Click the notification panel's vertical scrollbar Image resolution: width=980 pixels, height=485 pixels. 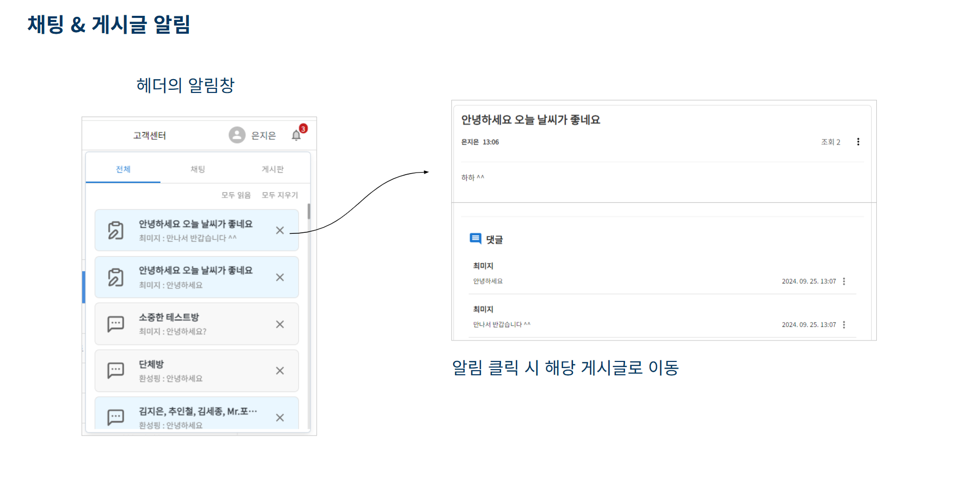pyautogui.click(x=308, y=211)
